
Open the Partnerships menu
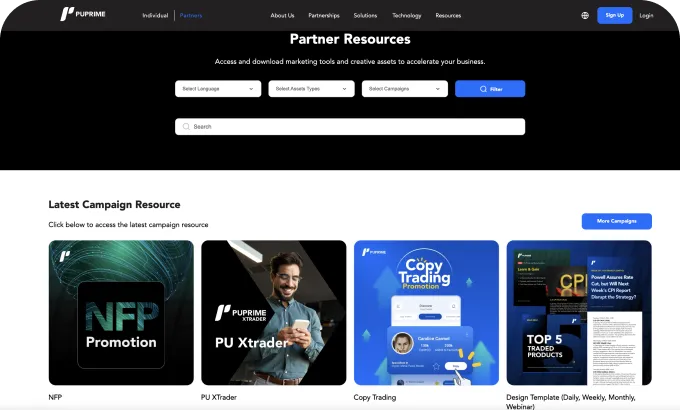click(x=324, y=16)
